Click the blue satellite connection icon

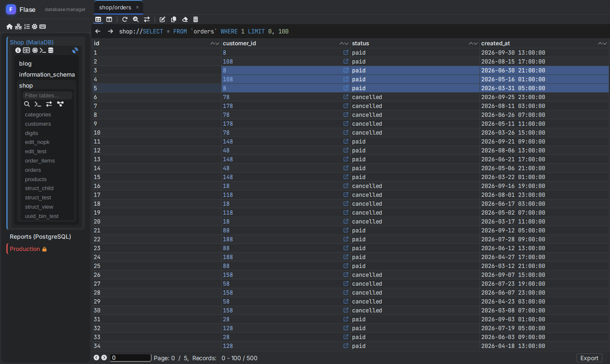[x=75, y=50]
